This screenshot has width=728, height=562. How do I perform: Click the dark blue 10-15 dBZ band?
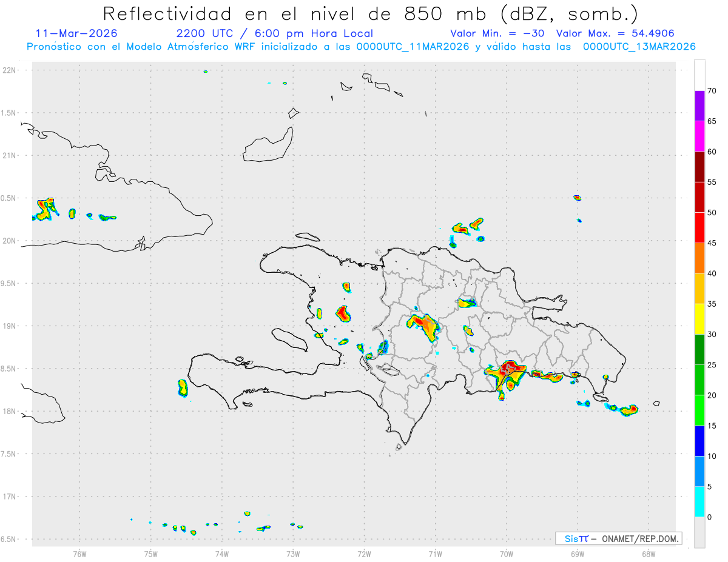[699, 441]
